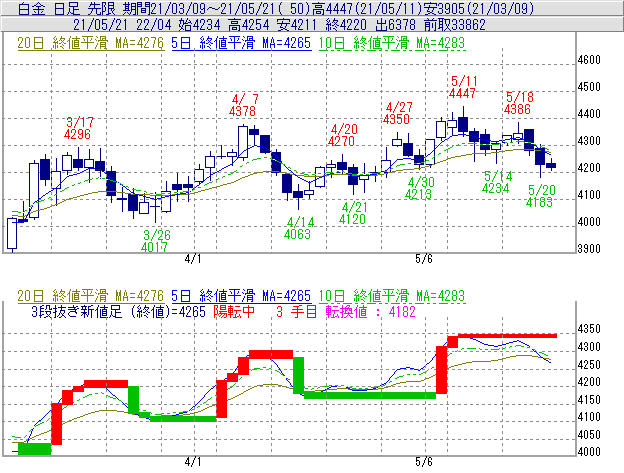Select the 5/11 4447 high annotation
Viewport: 624px width, 473px height.
pyautogui.click(x=463, y=87)
